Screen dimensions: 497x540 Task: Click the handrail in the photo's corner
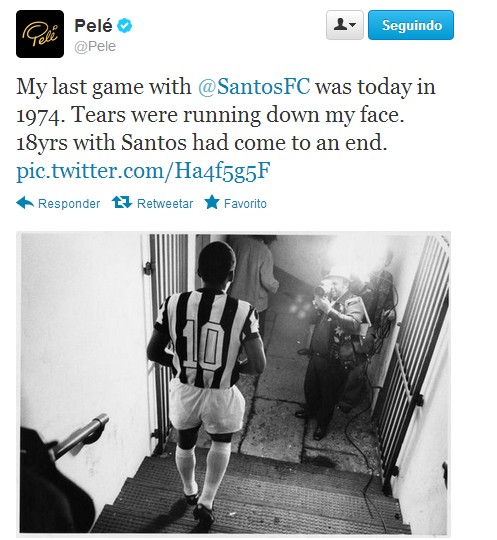pos(82,437)
